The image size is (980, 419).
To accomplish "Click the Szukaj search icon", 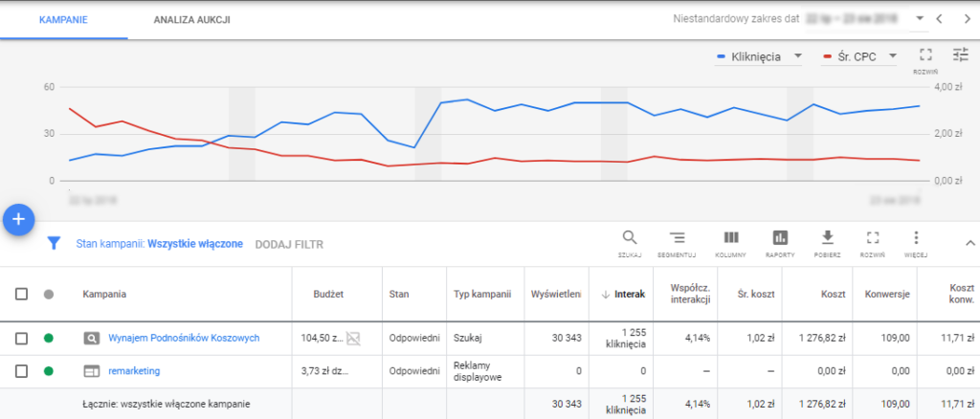I will click(x=630, y=238).
